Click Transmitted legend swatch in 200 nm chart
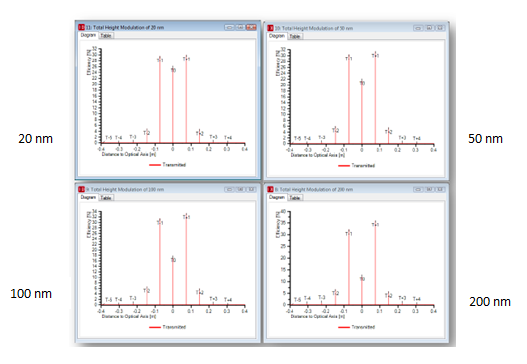This screenshot has height=364, width=527. coord(344,327)
